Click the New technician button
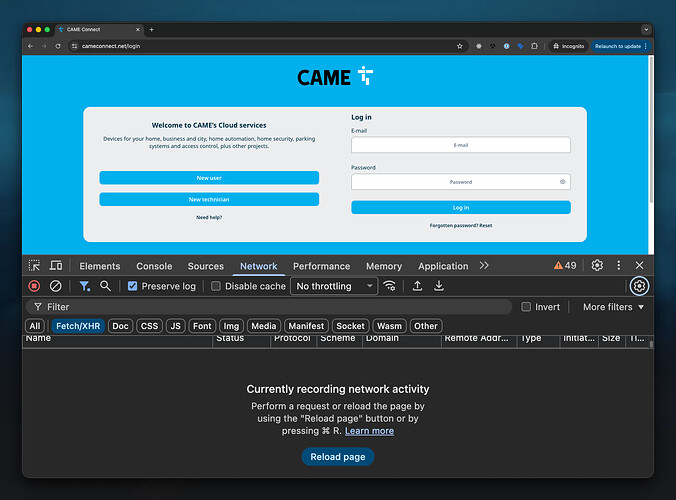The image size is (676, 500). coord(209,199)
